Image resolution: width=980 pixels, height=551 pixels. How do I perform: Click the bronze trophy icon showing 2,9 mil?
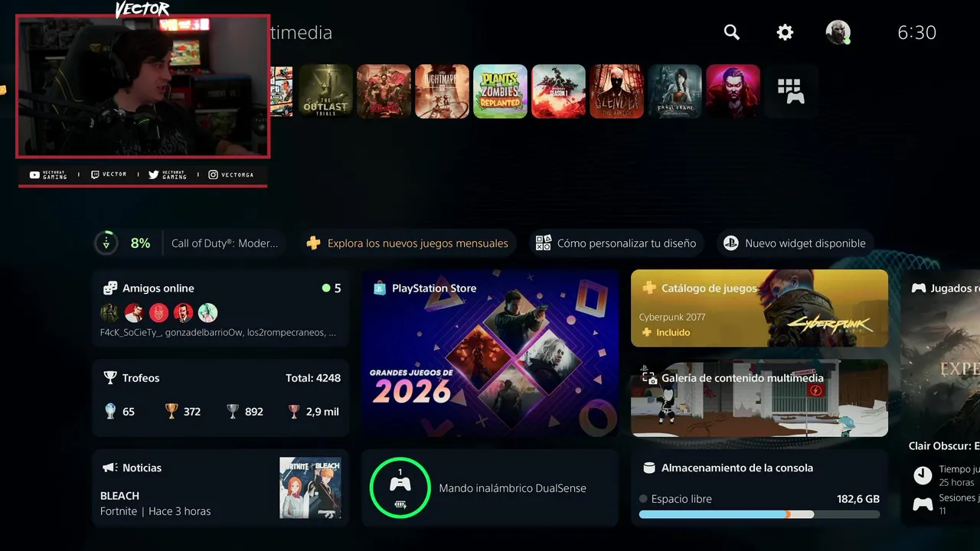[294, 412]
